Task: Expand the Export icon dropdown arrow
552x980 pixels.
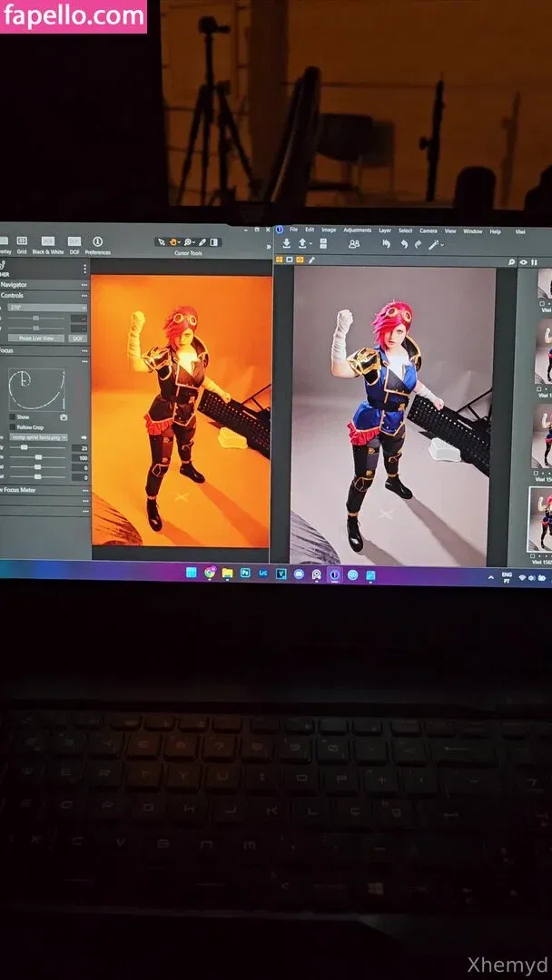Action: (310, 244)
